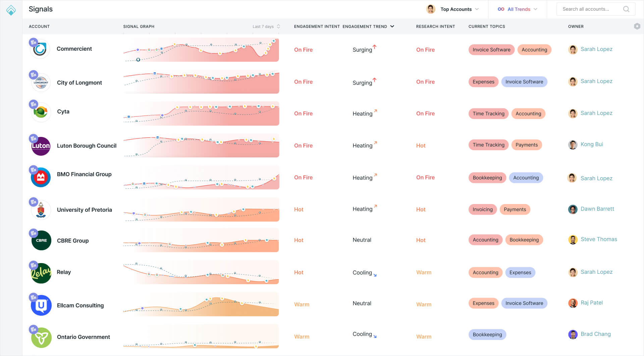Focus the Search all accounts field
Viewport: 644px width, 356px height.
[596, 9]
